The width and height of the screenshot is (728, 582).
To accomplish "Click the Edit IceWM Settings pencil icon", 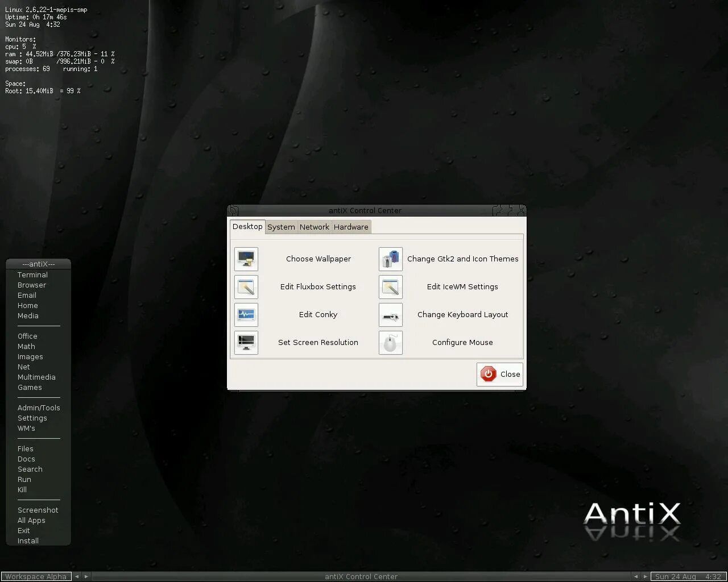I will pos(391,287).
